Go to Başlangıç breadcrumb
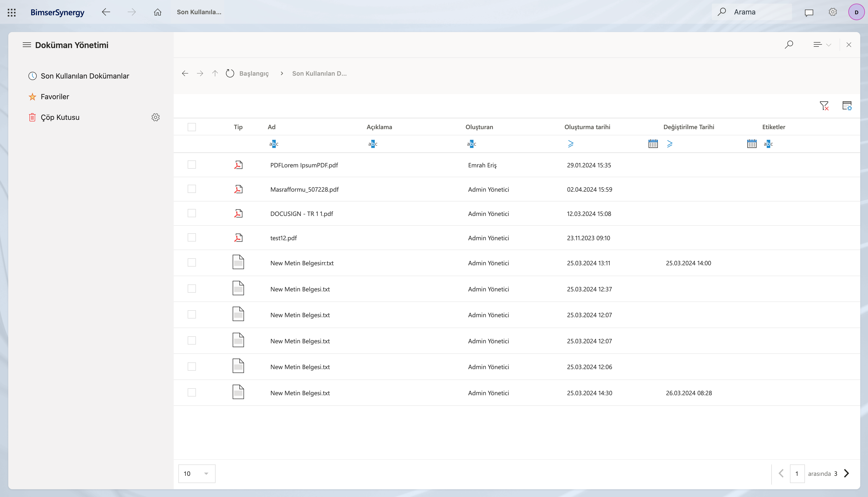868x497 pixels. [x=254, y=73]
